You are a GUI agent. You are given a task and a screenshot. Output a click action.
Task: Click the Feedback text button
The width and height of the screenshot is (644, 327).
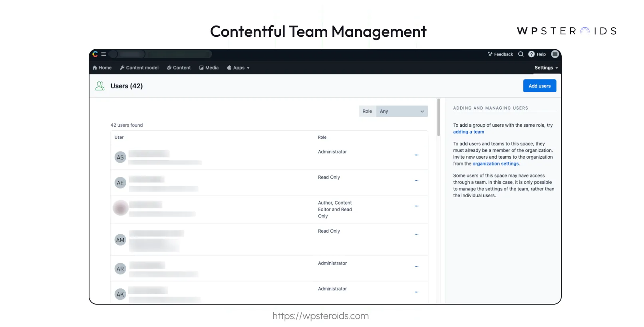click(503, 54)
